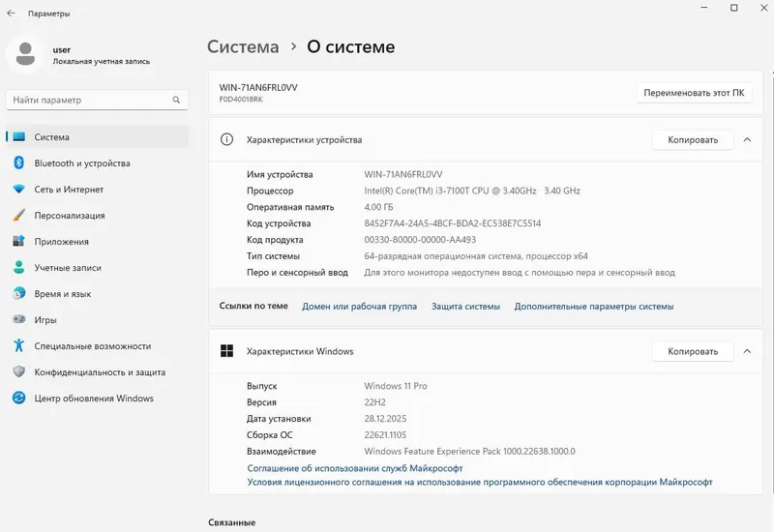774x532 pixels.
Task: Click the back arrow icon
Action: [x=11, y=14]
